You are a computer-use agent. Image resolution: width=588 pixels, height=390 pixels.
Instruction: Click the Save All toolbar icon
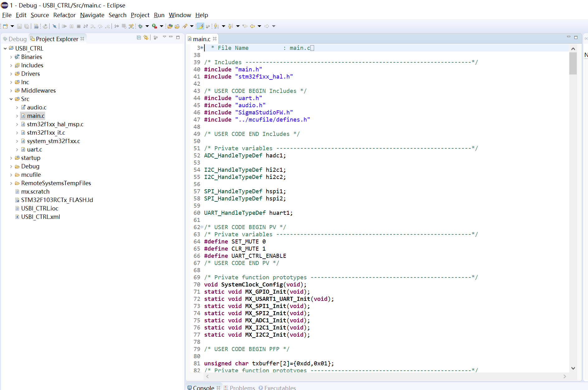pos(27,26)
